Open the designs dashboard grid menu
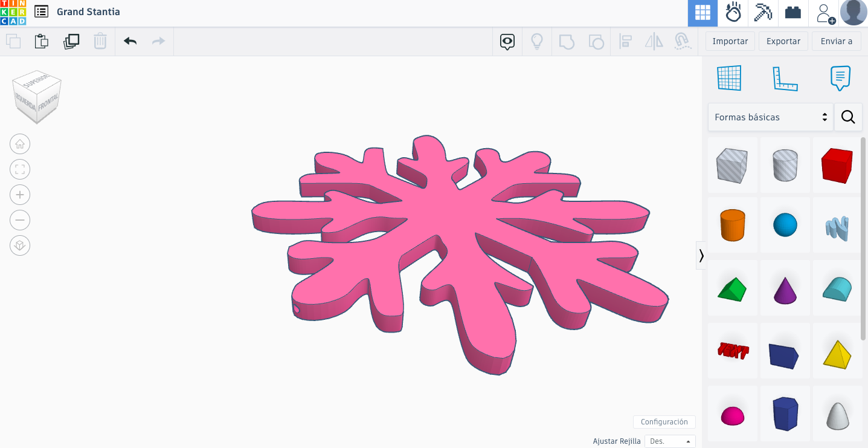The height and width of the screenshot is (448, 868). click(702, 12)
